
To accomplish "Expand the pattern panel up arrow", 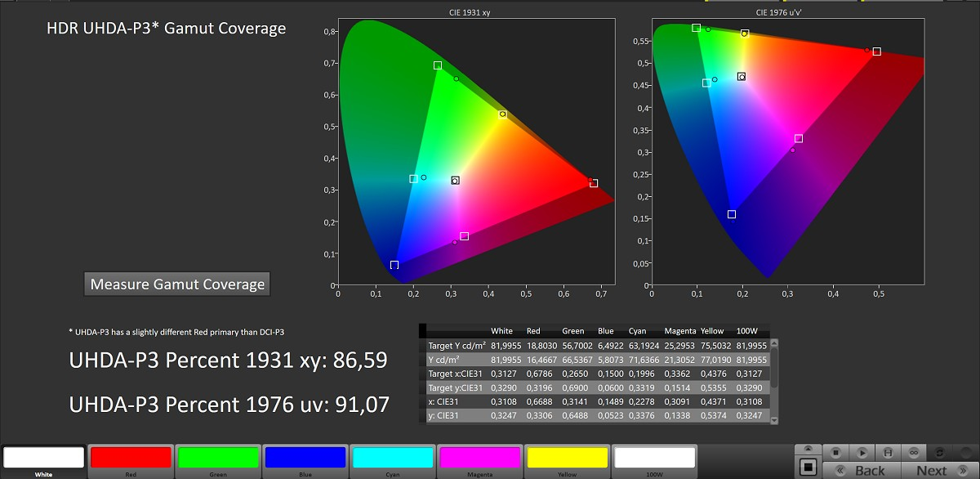I will click(808, 450).
